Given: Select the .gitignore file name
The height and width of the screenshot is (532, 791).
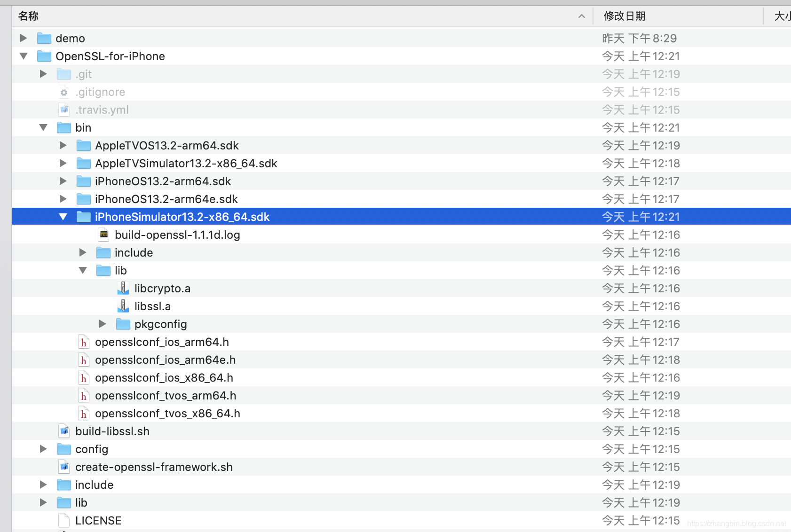Looking at the screenshot, I should (100, 92).
